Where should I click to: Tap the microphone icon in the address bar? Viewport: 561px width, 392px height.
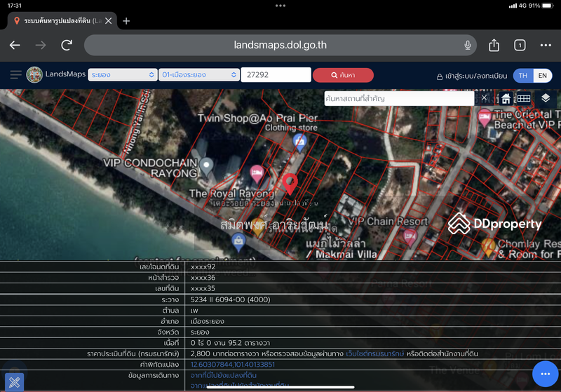[x=467, y=45]
